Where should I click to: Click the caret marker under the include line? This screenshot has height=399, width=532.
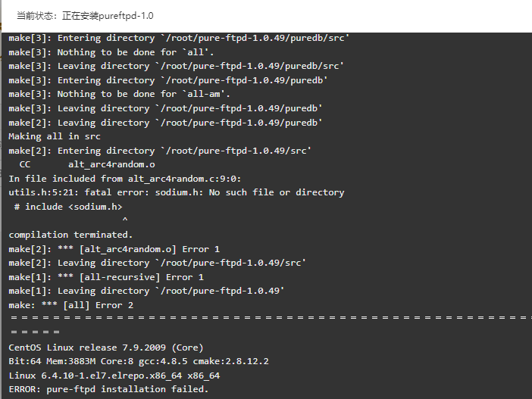point(124,220)
